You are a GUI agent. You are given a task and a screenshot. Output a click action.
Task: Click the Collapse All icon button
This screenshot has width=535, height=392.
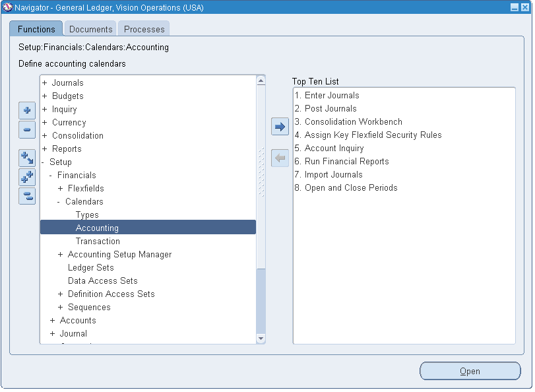tap(27, 196)
